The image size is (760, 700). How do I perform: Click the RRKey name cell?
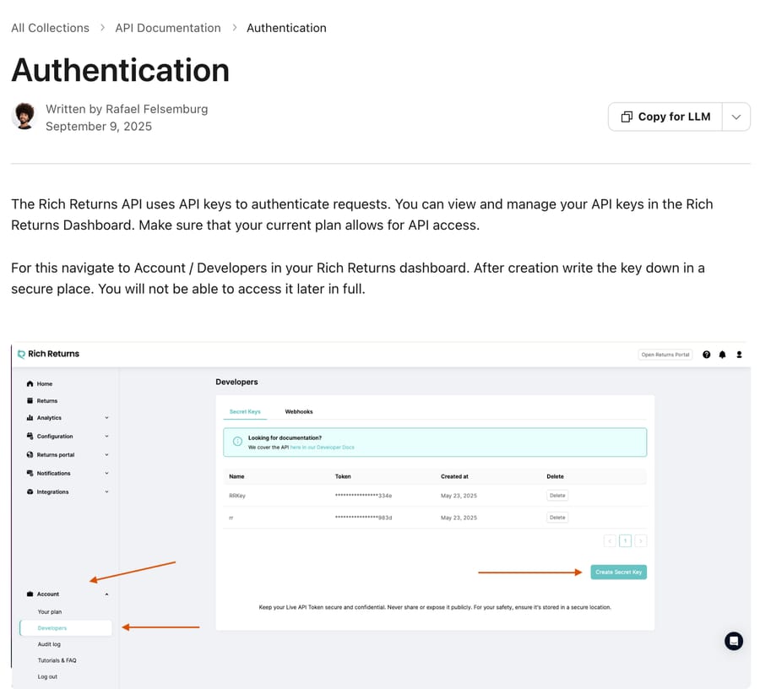click(237, 496)
